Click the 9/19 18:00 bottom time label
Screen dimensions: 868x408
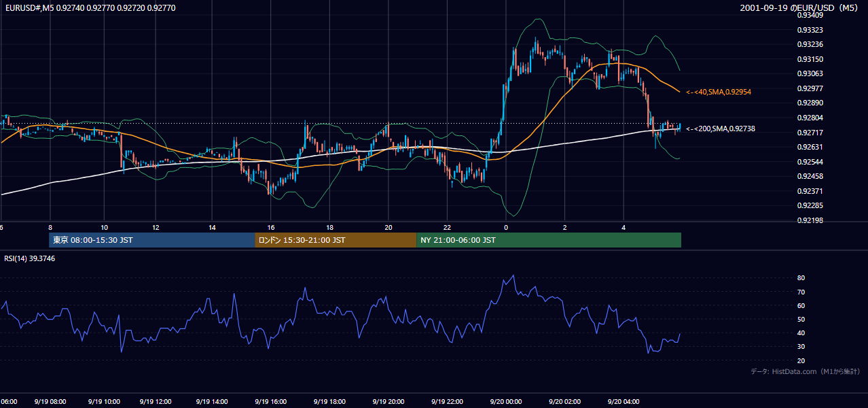(329, 402)
